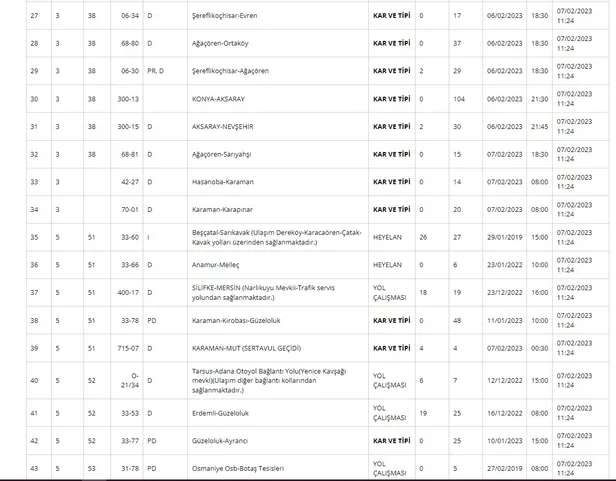This screenshot has width=616, height=481.
Task: Select the AKSARAY-NEVŞEHİR road entry
Action: pyautogui.click(x=226, y=127)
